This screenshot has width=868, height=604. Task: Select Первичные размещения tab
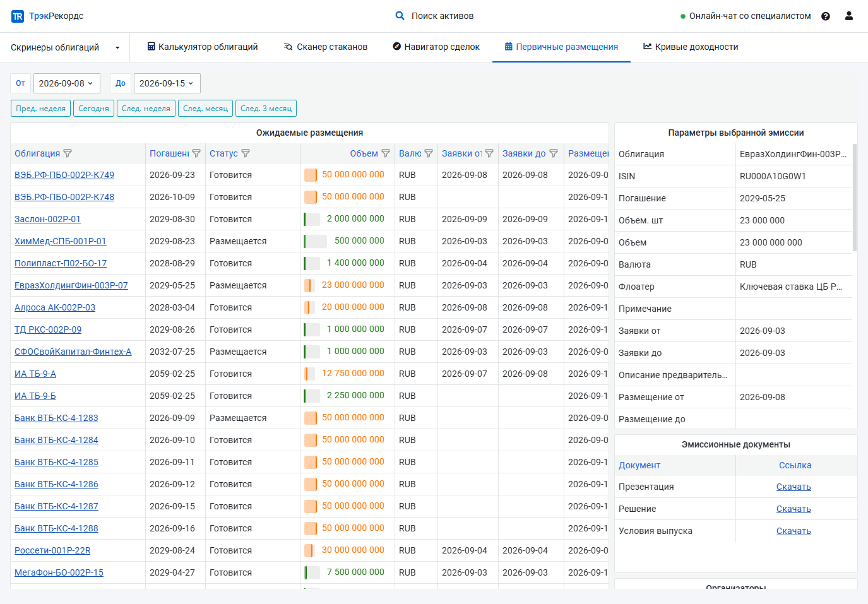pyautogui.click(x=561, y=47)
